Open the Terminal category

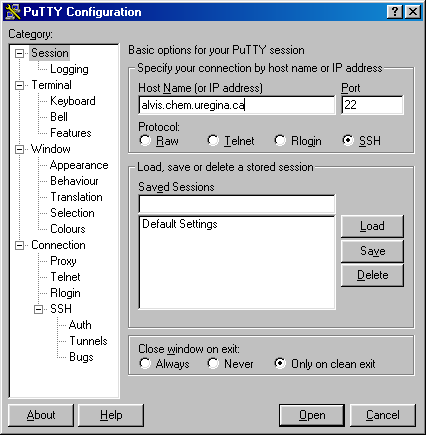point(51,85)
